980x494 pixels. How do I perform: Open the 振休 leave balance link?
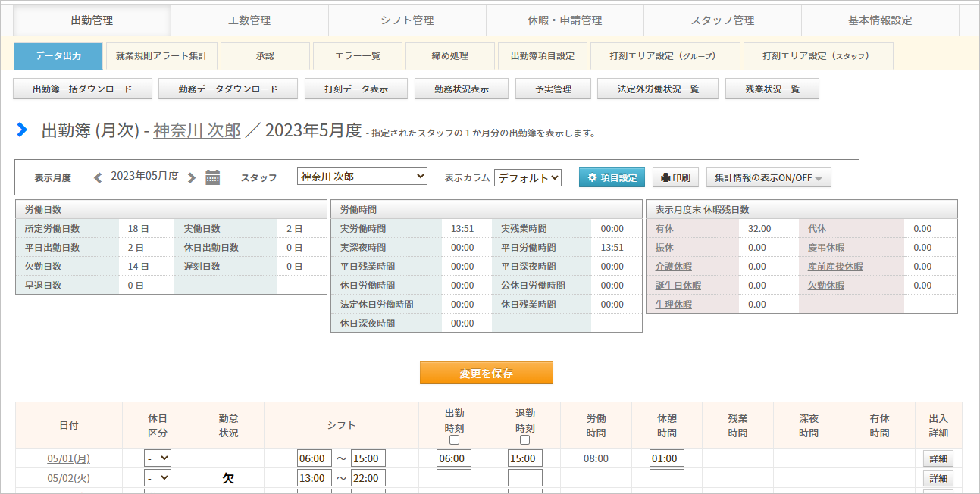665,248
